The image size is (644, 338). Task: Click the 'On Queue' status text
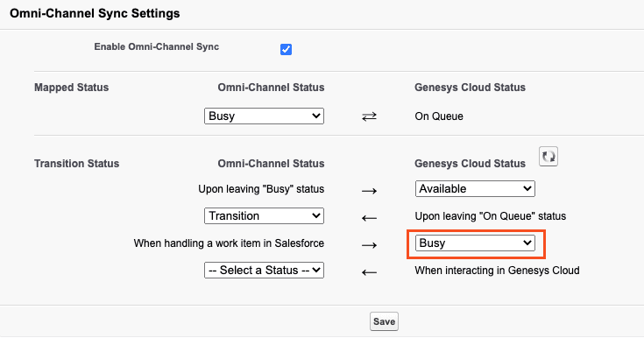(x=439, y=116)
